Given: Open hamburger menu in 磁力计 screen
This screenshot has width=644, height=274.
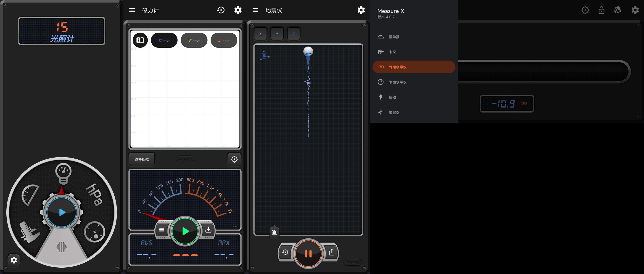Looking at the screenshot, I should (x=132, y=10).
